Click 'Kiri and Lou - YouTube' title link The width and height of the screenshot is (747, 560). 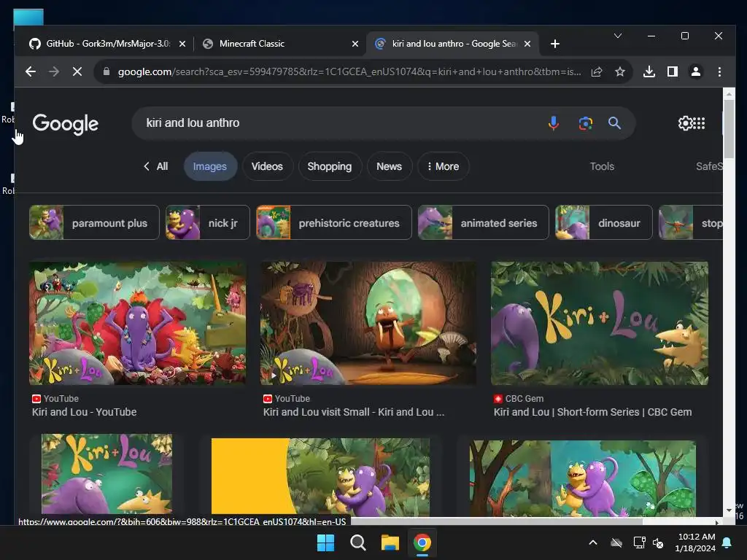coord(85,412)
